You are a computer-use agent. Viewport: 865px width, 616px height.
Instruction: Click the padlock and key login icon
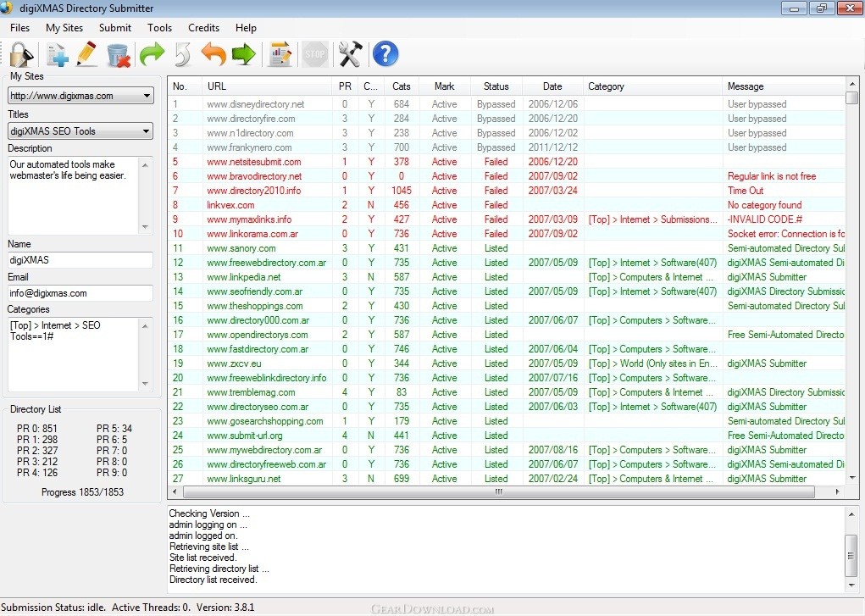tap(21, 54)
